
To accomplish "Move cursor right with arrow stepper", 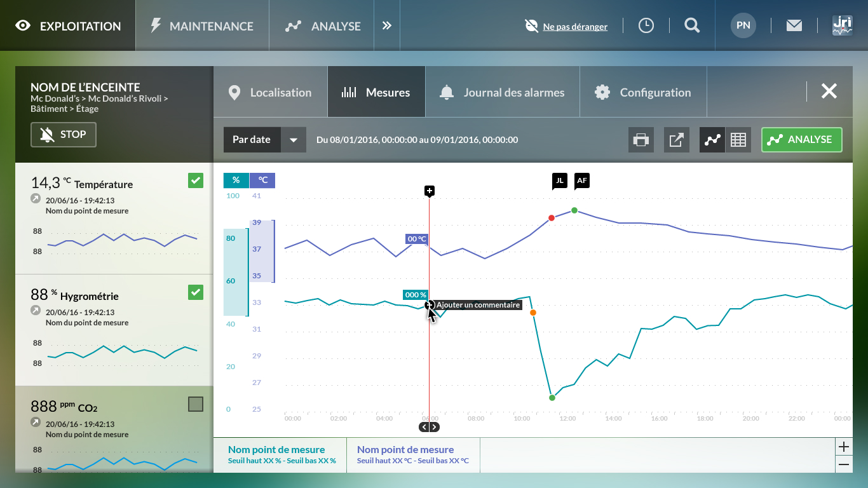I will click(434, 427).
